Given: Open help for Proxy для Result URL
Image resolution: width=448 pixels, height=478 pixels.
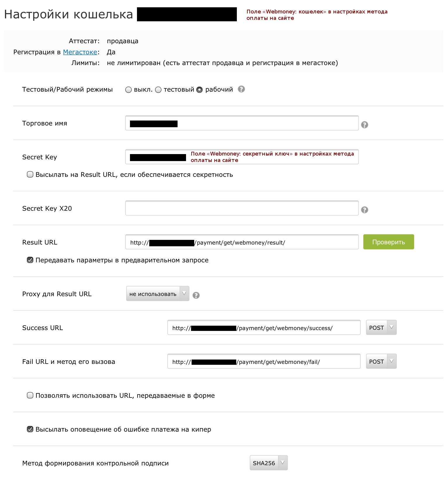Looking at the screenshot, I should (x=196, y=295).
